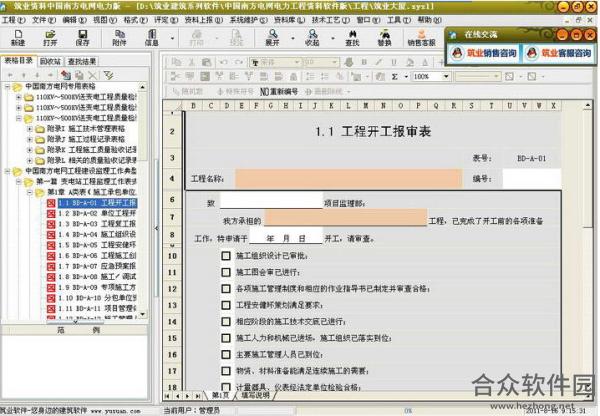Tick the 物资、材料准备 checkbox in row 17

coord(226,371)
